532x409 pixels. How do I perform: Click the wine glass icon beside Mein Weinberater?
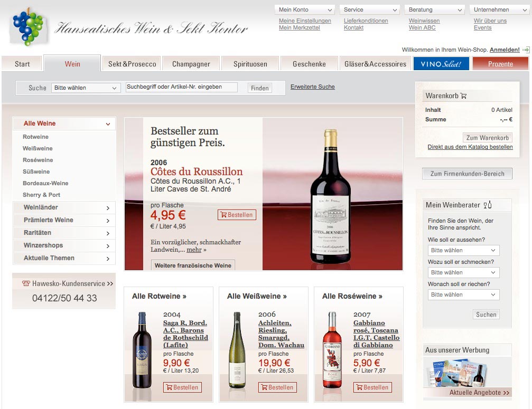(x=488, y=205)
